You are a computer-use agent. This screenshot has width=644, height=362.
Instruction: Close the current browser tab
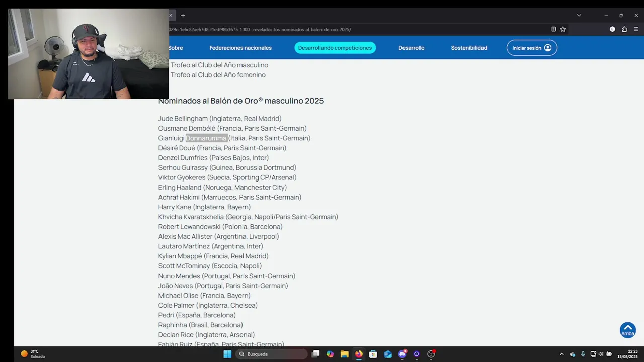pyautogui.click(x=171, y=15)
